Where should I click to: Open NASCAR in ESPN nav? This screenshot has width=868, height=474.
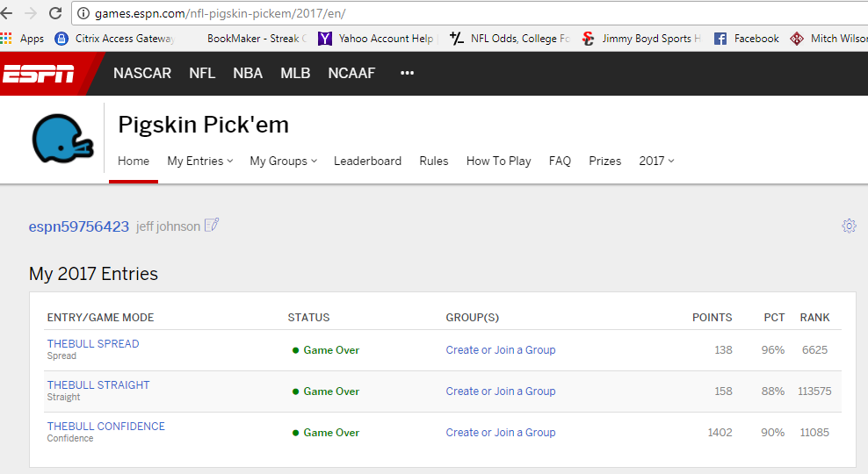pyautogui.click(x=142, y=73)
